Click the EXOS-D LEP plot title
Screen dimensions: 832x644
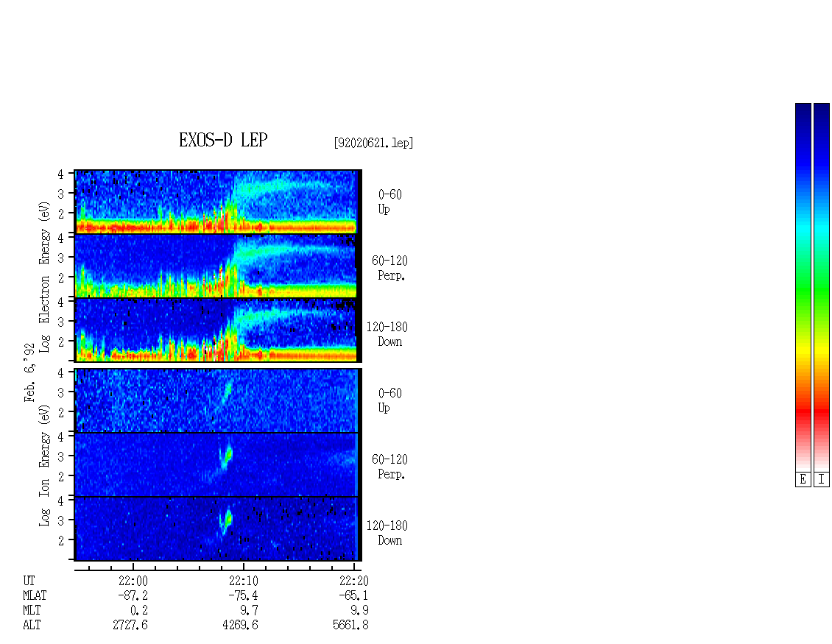point(223,140)
